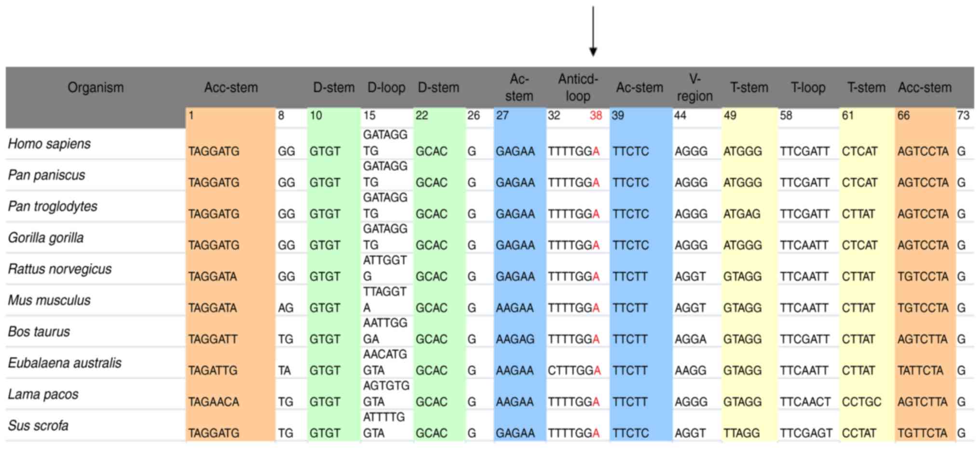Select the Pan troglodytes organism name

tap(53, 206)
